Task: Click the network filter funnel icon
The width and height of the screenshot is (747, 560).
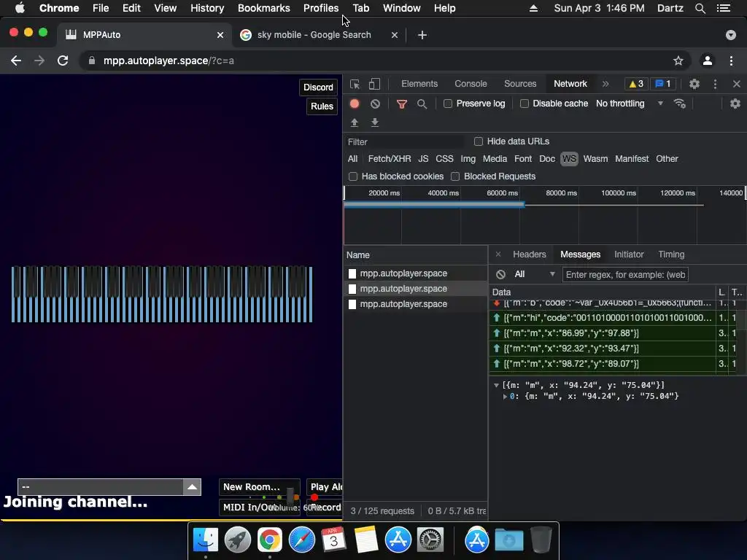Action: (x=402, y=104)
